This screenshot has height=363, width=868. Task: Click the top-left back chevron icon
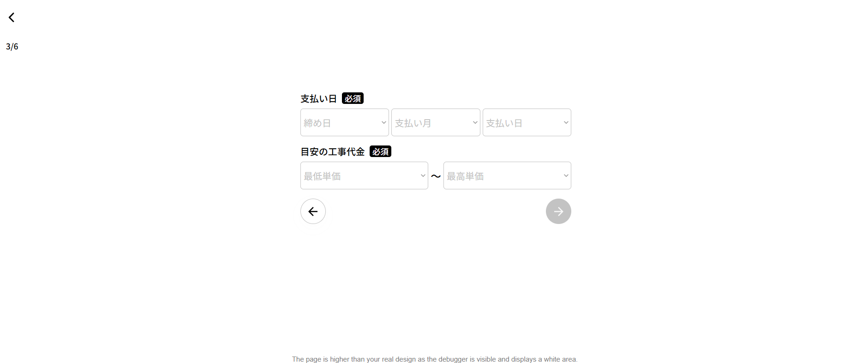point(12,18)
